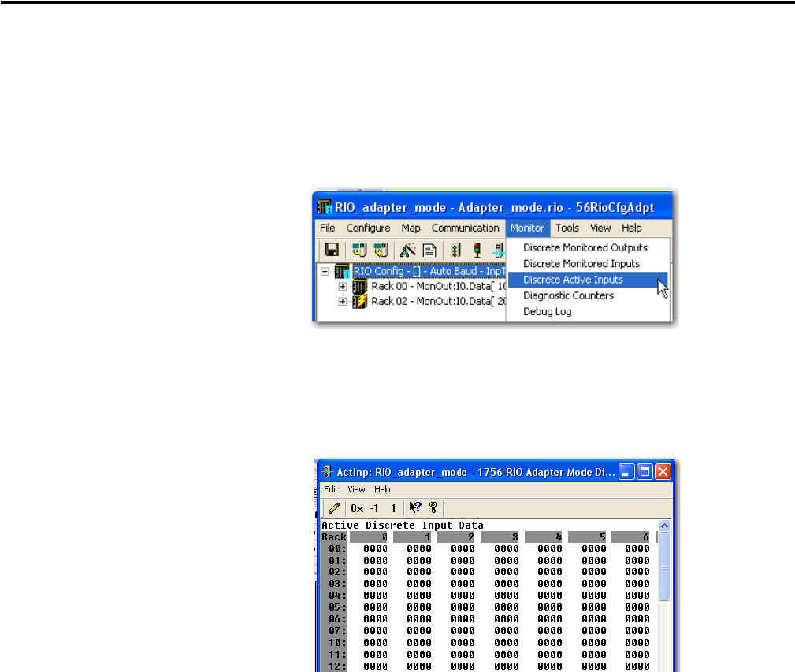Click the ActInp vertical scrollbar thumb

664,566
